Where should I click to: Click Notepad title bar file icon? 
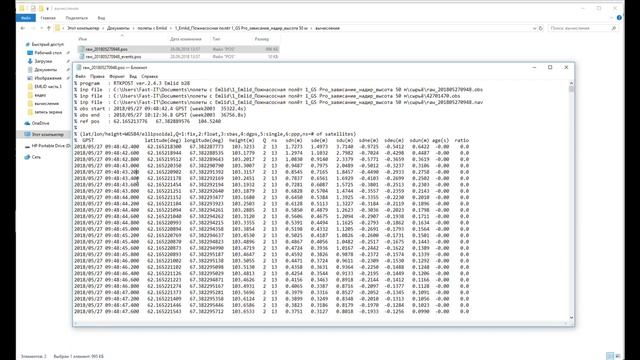[79, 67]
